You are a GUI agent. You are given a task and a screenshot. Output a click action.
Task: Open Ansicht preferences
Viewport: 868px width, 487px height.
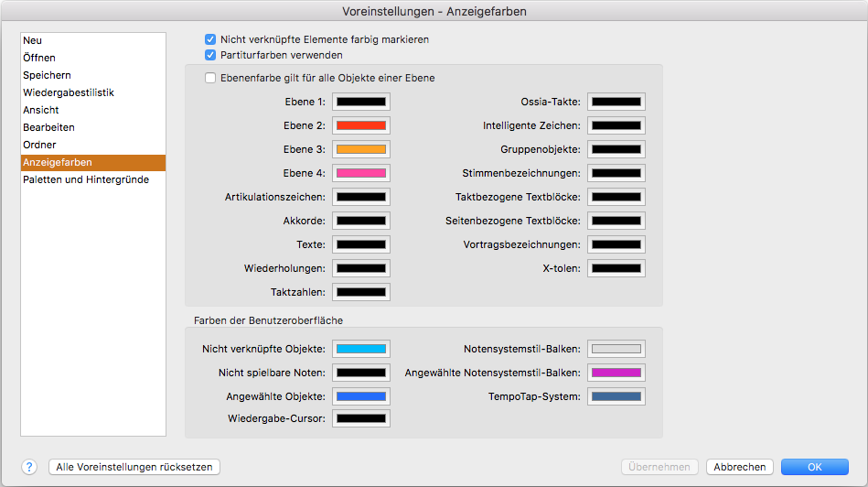93,110
